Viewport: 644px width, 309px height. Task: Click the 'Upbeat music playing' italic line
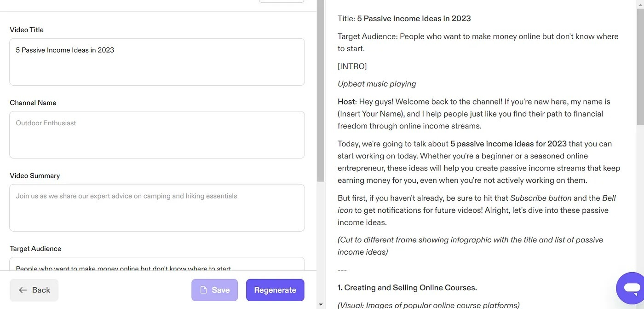tap(377, 84)
